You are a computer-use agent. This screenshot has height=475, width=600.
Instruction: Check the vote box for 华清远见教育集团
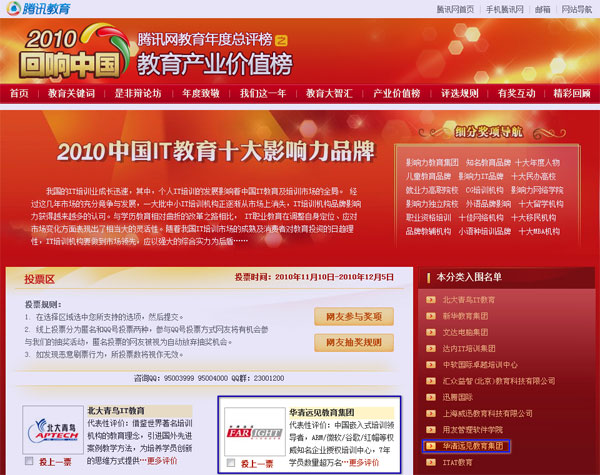click(233, 464)
